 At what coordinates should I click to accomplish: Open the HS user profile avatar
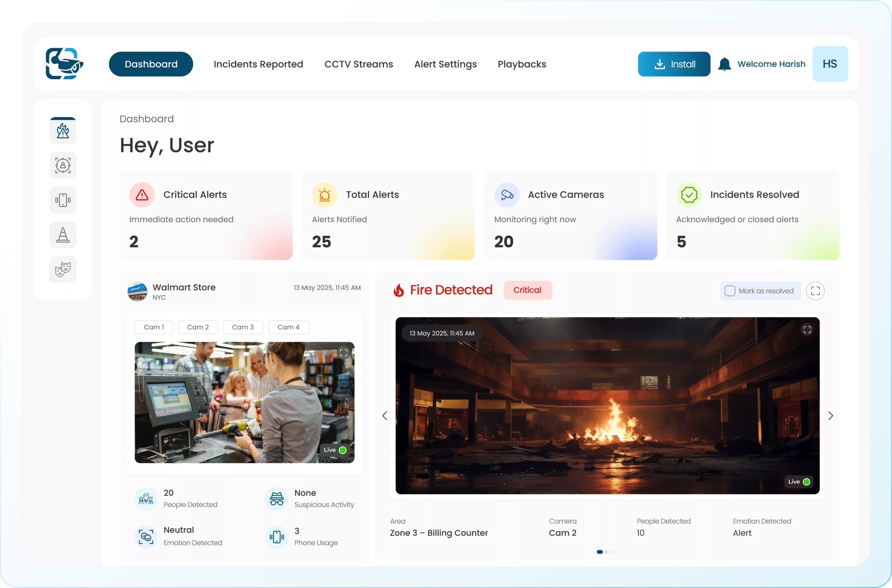(x=830, y=64)
